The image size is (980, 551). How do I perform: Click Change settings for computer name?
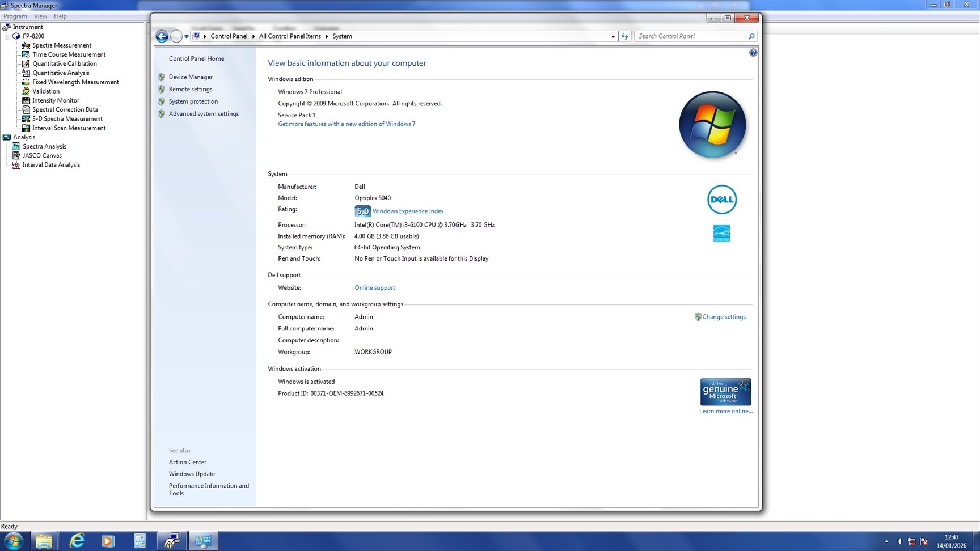[x=724, y=317]
